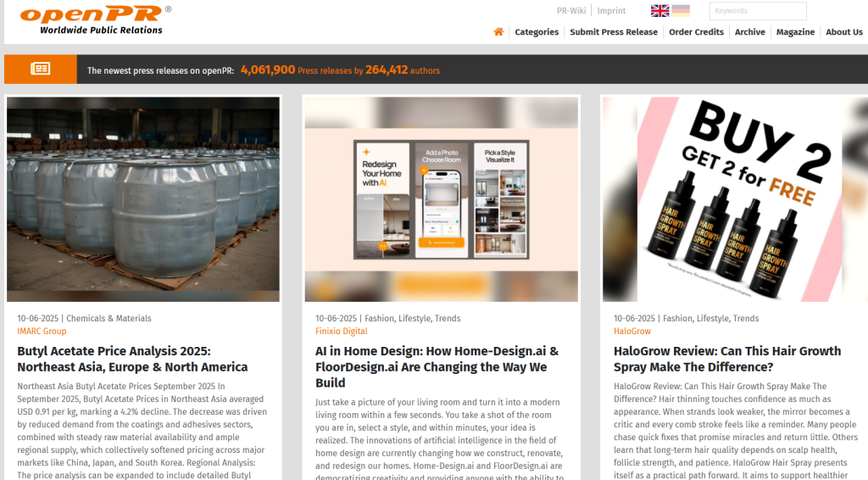
Task: Go to the orange home icon
Action: [x=498, y=32]
